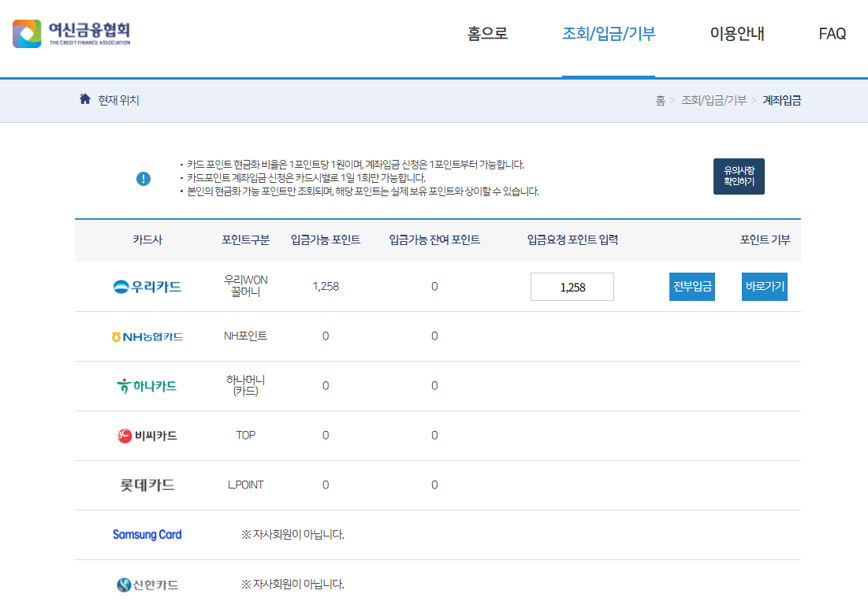Click the notice line about 현금화 가능 포인트만 조회

coord(363,191)
